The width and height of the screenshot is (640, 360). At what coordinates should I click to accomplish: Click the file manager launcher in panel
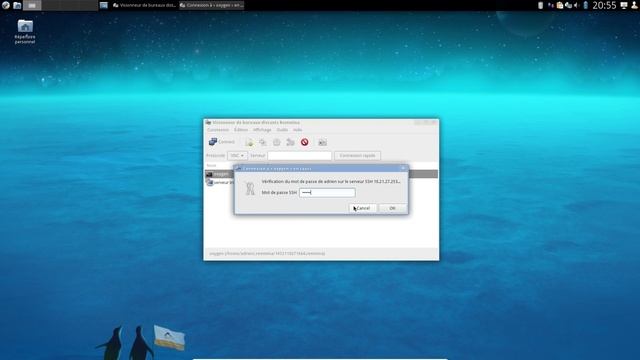pyautogui.click(x=17, y=5)
